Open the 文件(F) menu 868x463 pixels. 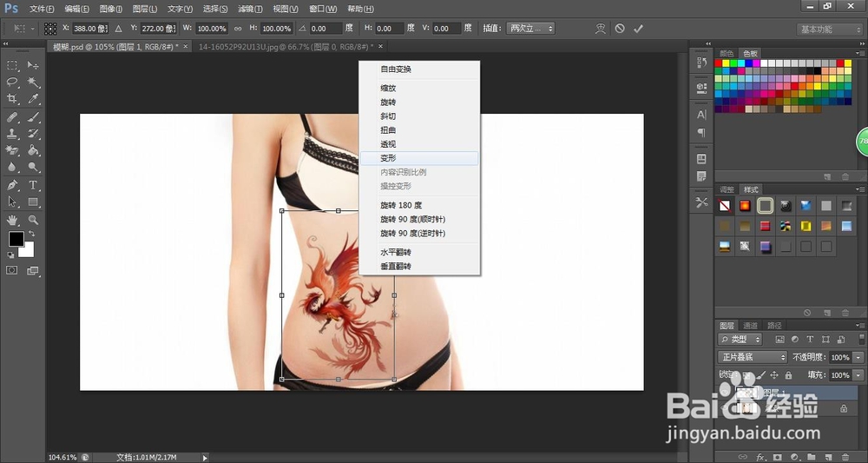[x=42, y=9]
